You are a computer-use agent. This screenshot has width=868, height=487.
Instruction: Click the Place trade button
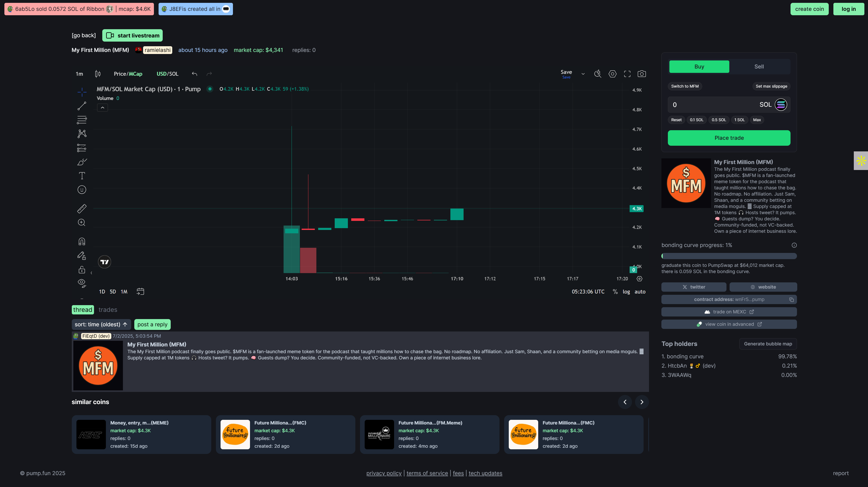pos(729,138)
